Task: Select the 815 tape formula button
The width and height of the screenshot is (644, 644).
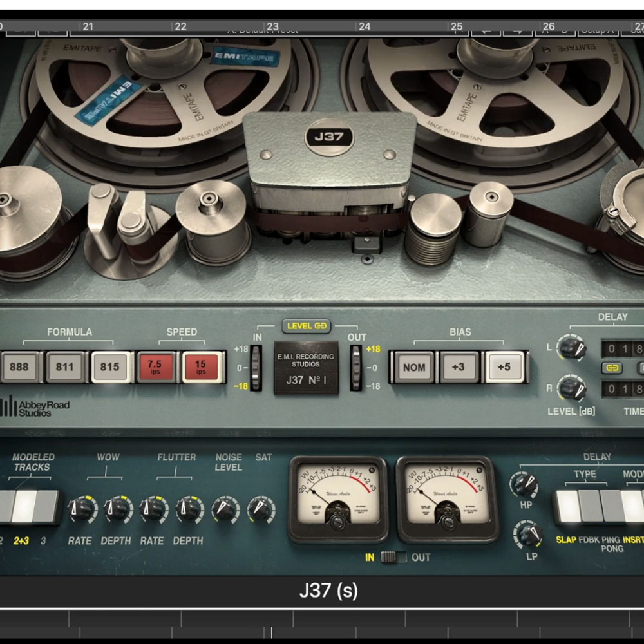Action: 110,367
